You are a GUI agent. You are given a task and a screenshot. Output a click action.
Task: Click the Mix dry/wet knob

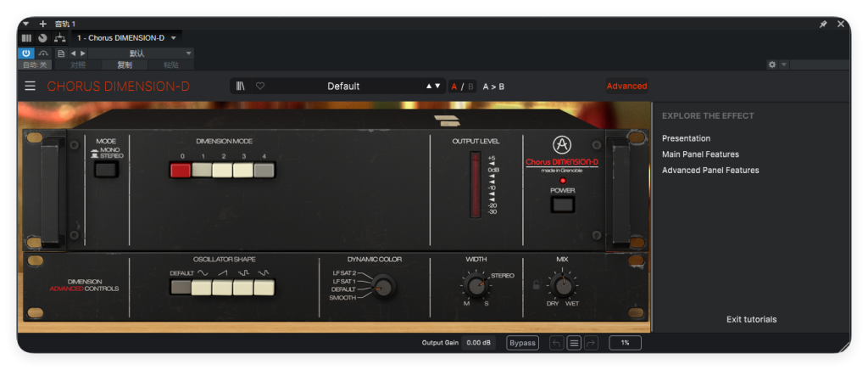(x=563, y=286)
